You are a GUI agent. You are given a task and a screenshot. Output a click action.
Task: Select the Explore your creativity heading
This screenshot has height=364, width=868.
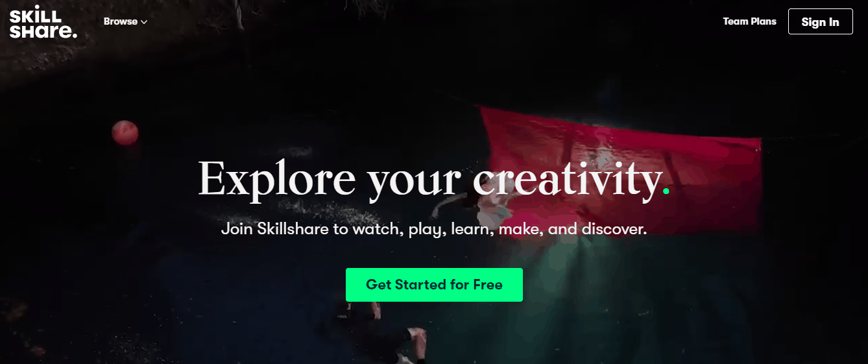point(433,178)
